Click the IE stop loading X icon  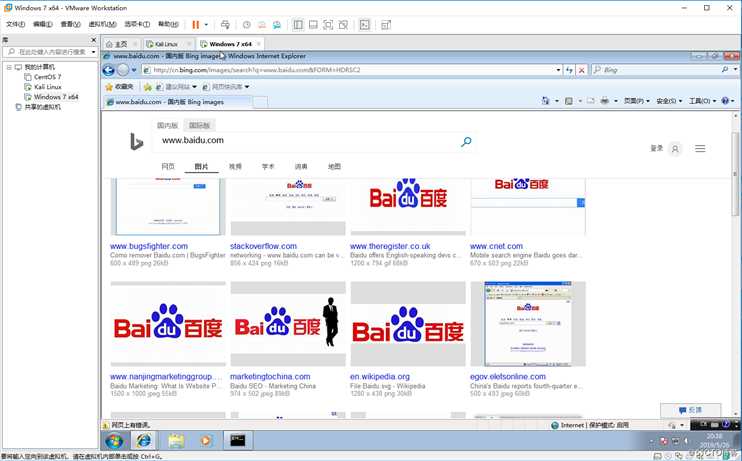[x=582, y=70]
